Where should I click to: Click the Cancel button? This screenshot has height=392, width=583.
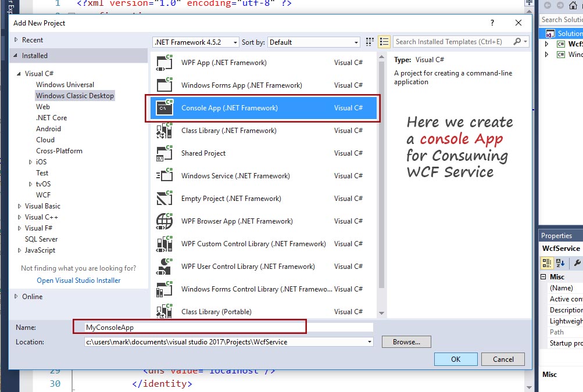click(x=503, y=359)
